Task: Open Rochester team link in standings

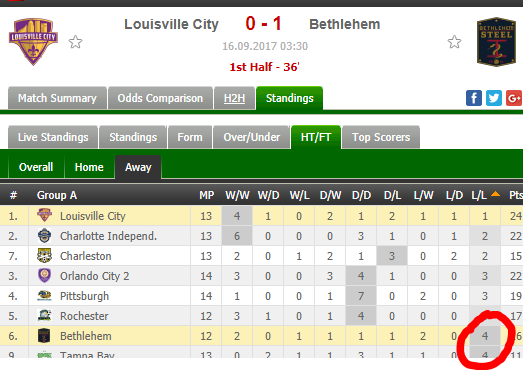Action: point(84,316)
